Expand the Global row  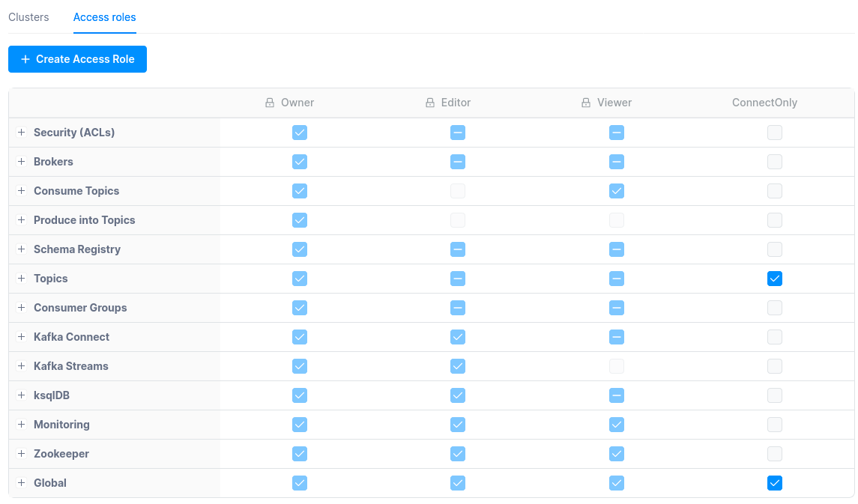tap(21, 483)
